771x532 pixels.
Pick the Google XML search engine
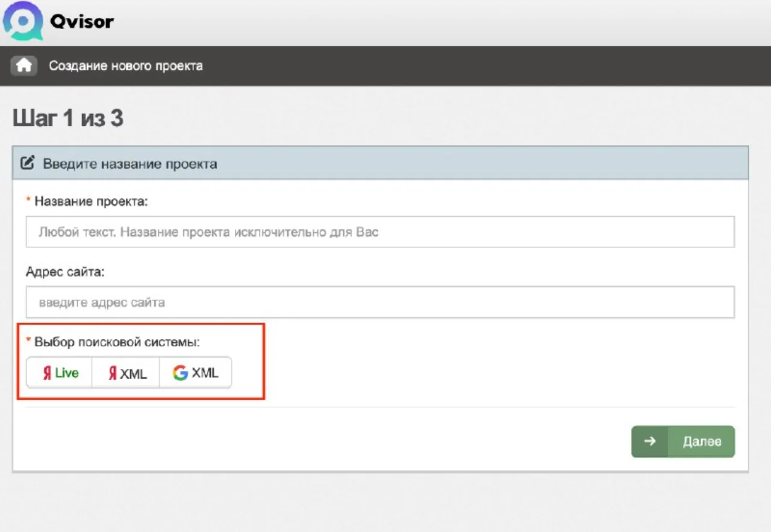coord(196,373)
